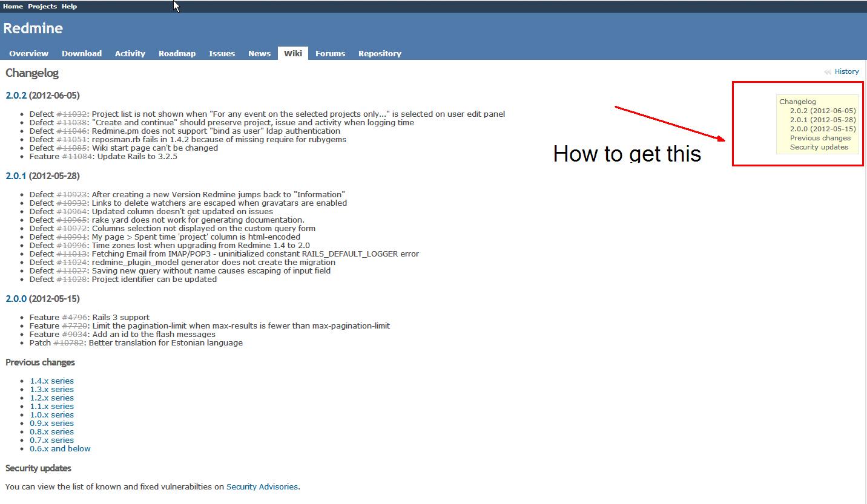867x504 pixels.
Task: Jump to Changelog in table of contents
Action: coord(797,102)
